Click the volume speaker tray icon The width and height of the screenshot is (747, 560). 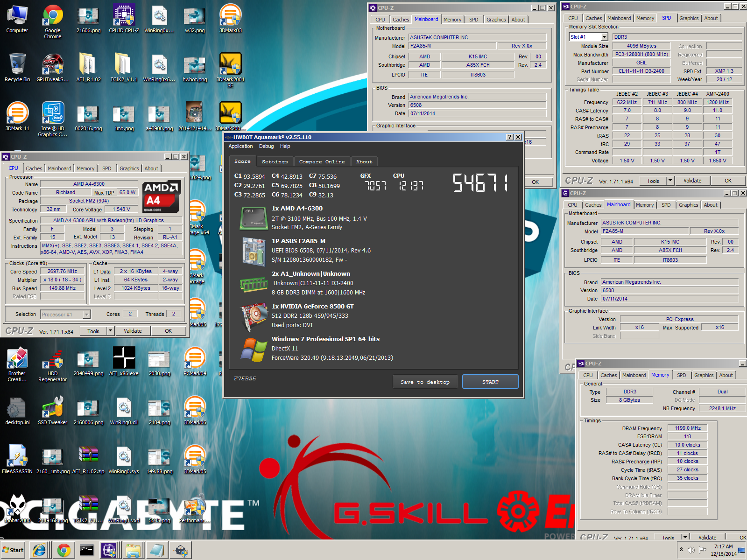pos(691,550)
